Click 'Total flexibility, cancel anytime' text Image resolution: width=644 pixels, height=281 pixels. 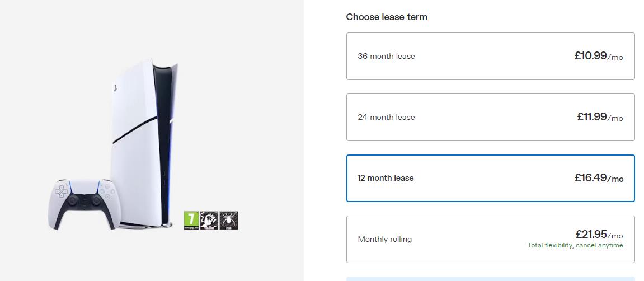tap(575, 245)
